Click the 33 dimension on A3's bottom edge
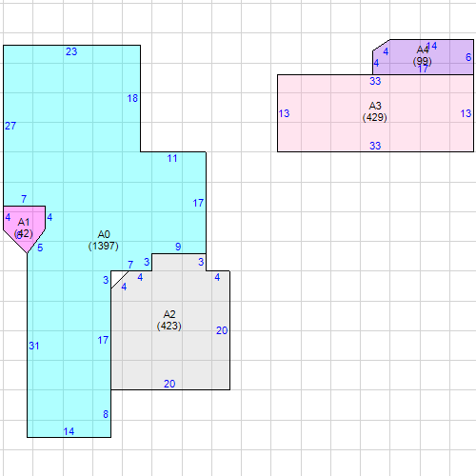 (x=375, y=146)
